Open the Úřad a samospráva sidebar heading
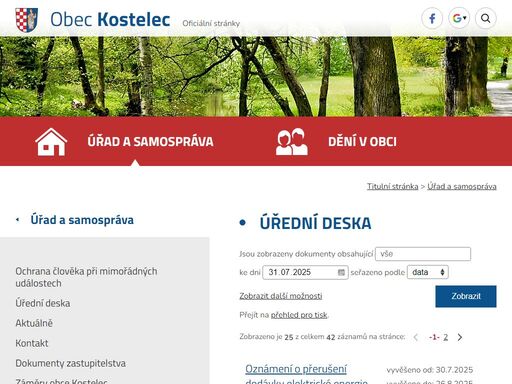 point(82,220)
